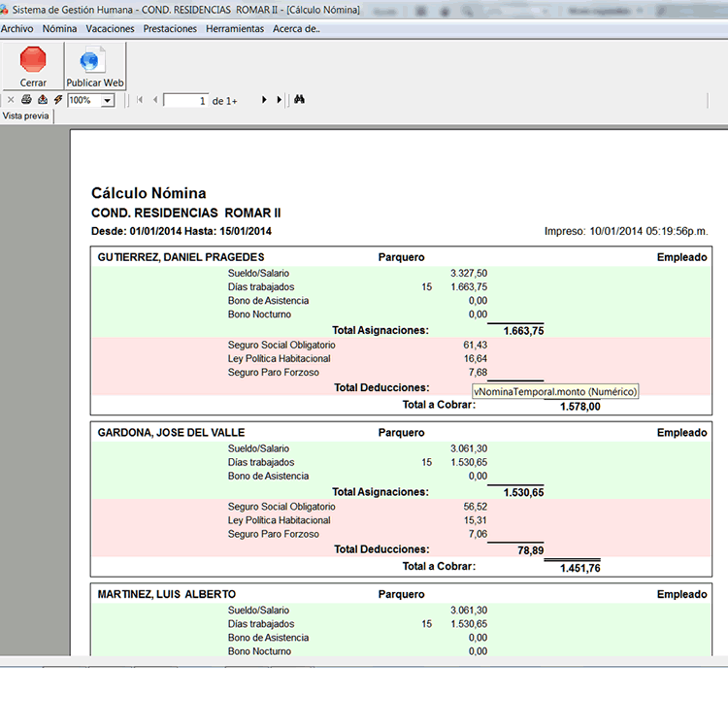Go to the previous report page
Viewport: 728px width, 728px height.
(x=155, y=100)
